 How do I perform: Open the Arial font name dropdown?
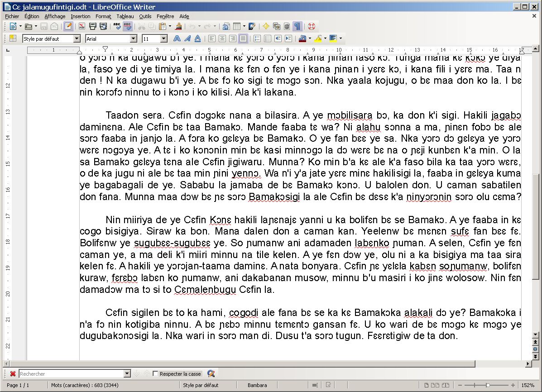click(134, 39)
